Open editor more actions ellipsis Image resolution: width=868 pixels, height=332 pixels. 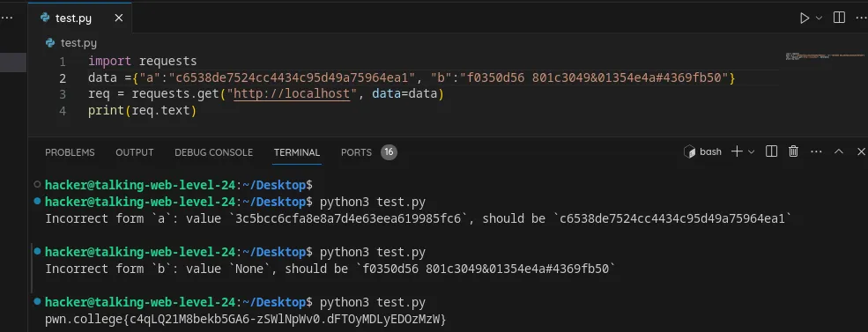862,18
